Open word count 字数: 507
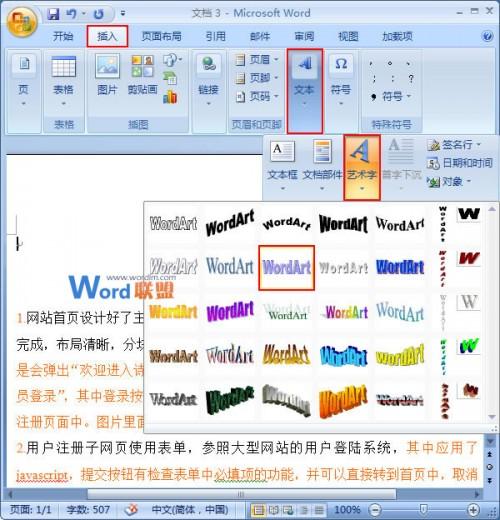The height and width of the screenshot is (520, 500). tap(88, 509)
